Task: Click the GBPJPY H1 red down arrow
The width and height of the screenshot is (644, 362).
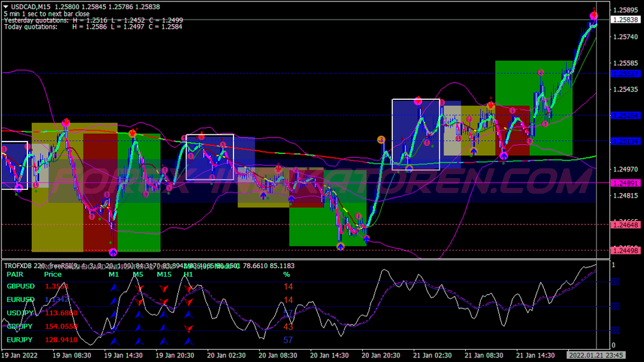Action: point(189,327)
